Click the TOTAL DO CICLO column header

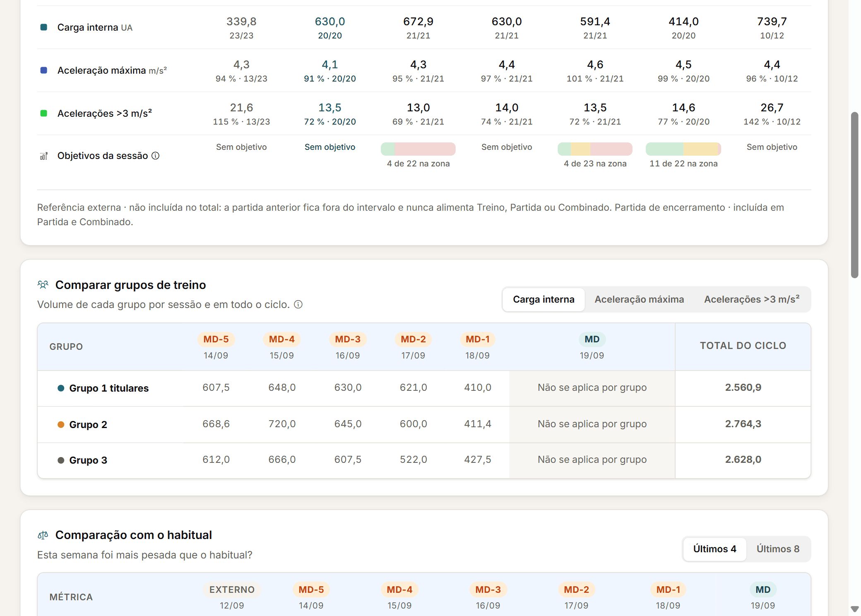click(743, 346)
